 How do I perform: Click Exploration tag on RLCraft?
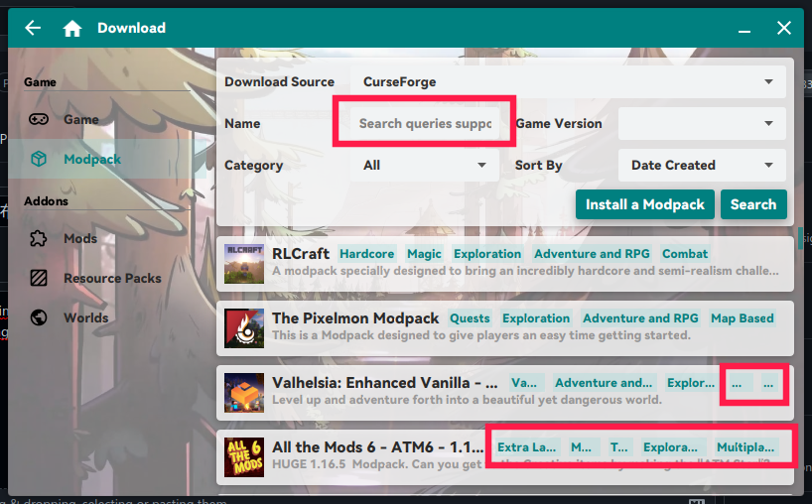click(487, 254)
